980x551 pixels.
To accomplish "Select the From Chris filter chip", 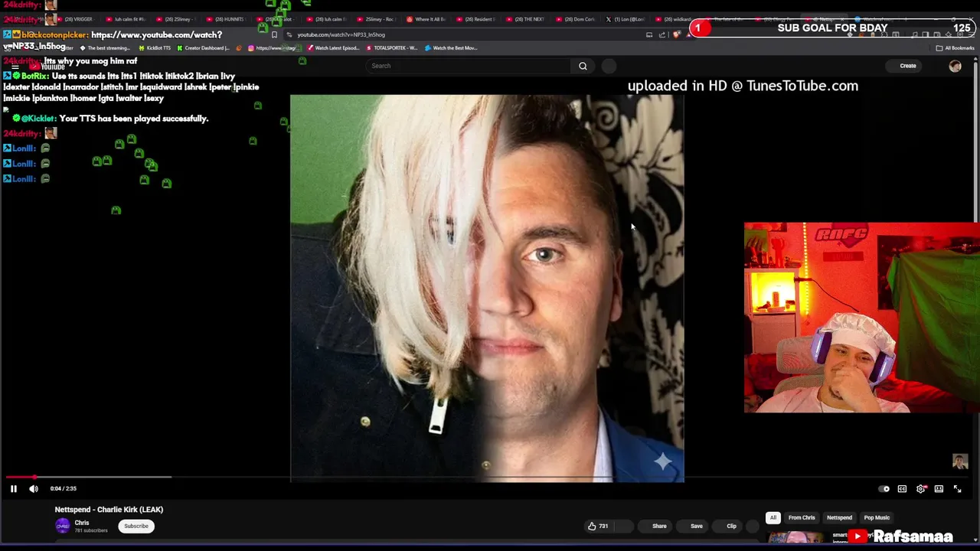I will [802, 518].
